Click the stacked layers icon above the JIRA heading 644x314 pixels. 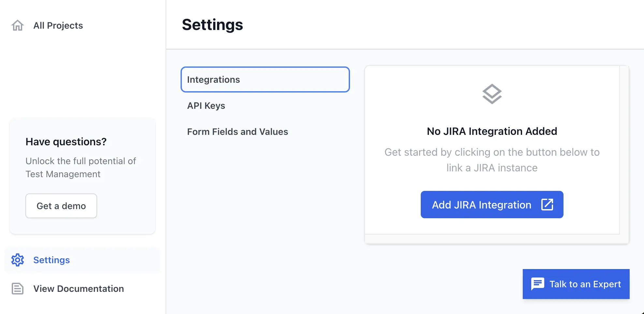[x=492, y=94]
